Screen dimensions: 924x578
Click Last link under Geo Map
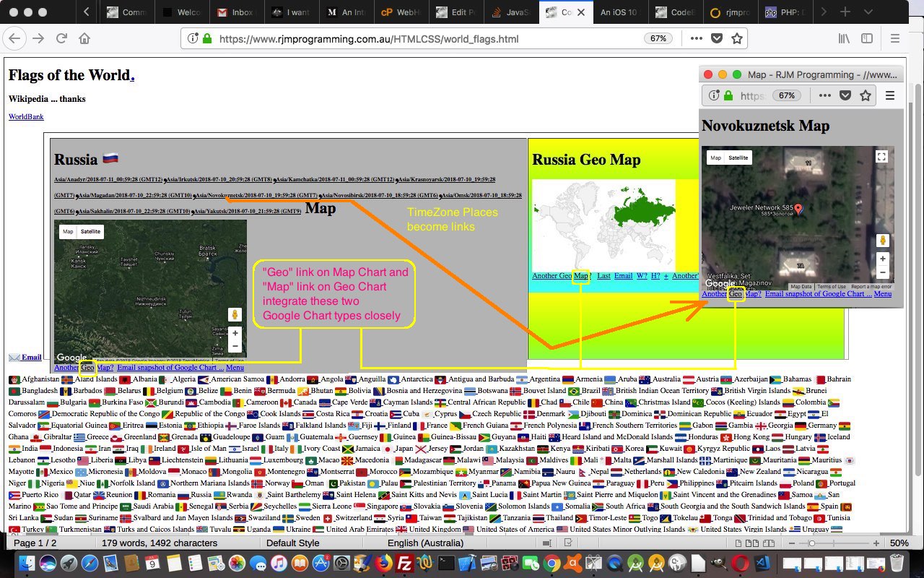click(603, 276)
